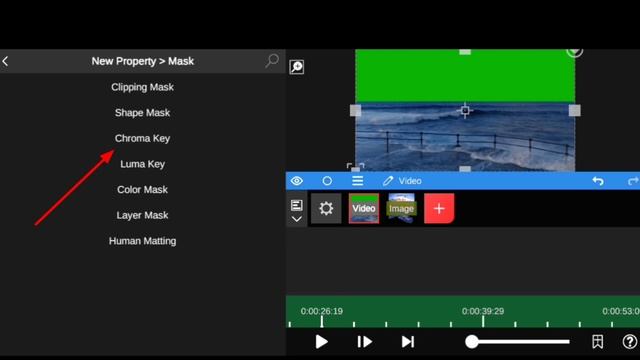Click the right-middle resize handle on preview

[575, 111]
